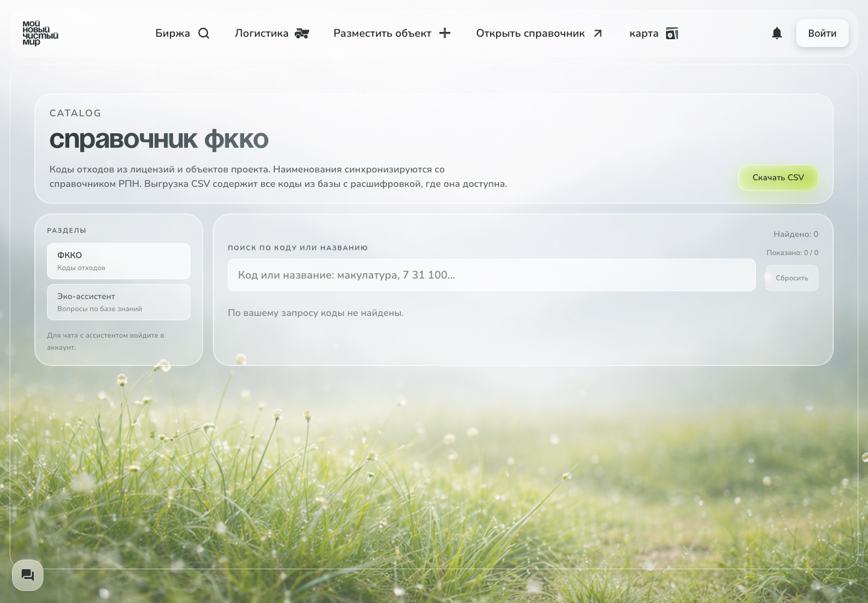
Task: Click 'ПОИСК ПО КОДУ ИЛИ НАЗВАНИЮ' label
Action: coord(298,248)
